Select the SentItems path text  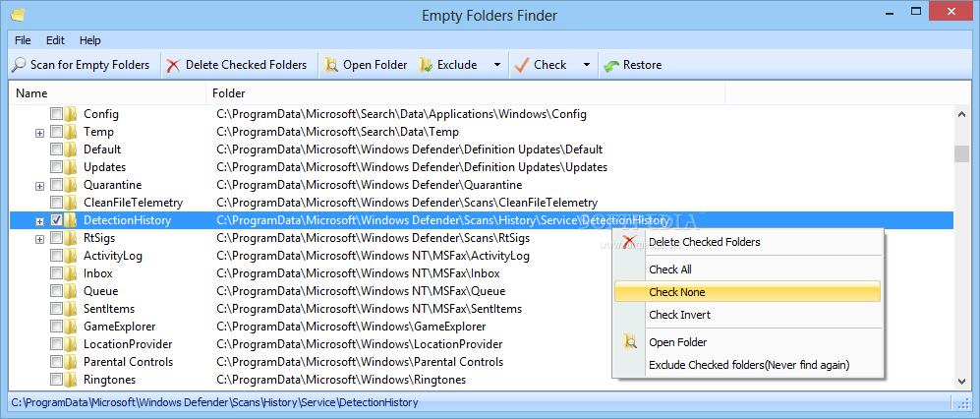point(370,309)
